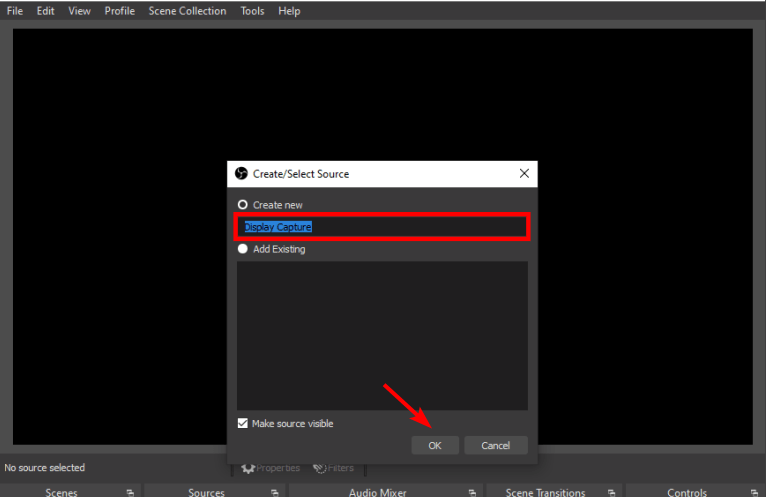Open the Edit menu
The image size is (766, 497).
click(45, 11)
